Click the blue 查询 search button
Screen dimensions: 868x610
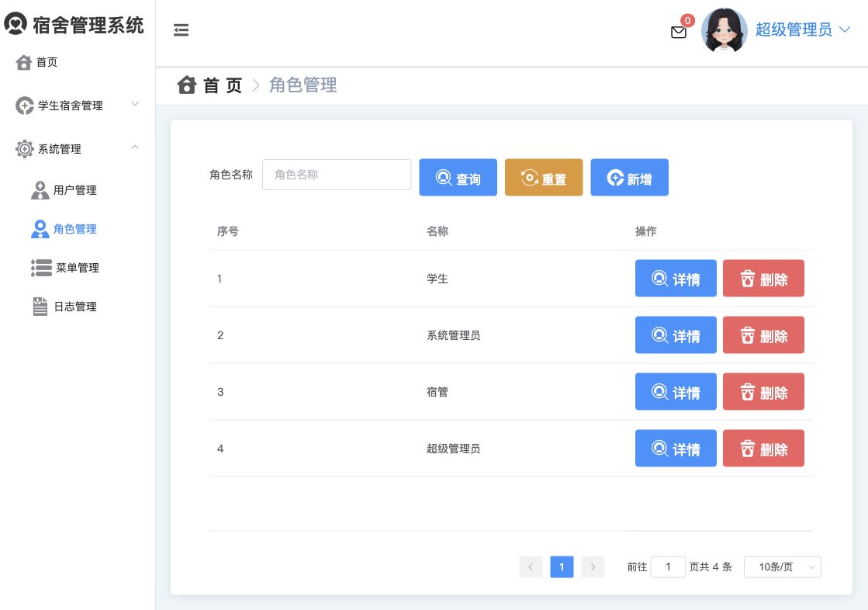(458, 177)
